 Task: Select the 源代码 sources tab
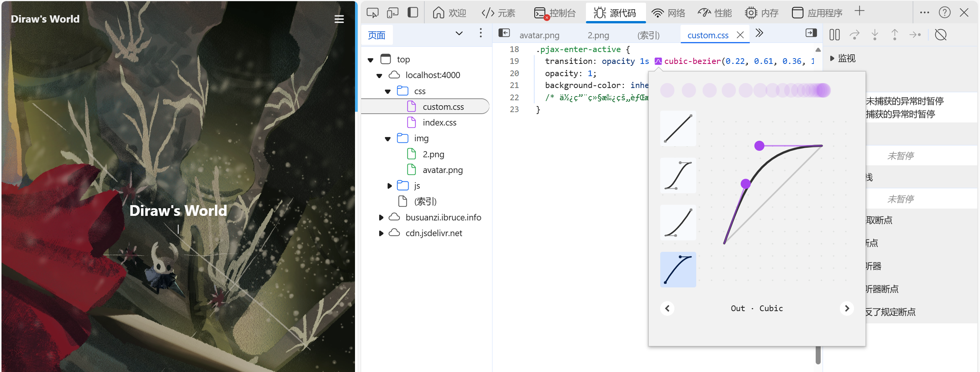click(615, 13)
